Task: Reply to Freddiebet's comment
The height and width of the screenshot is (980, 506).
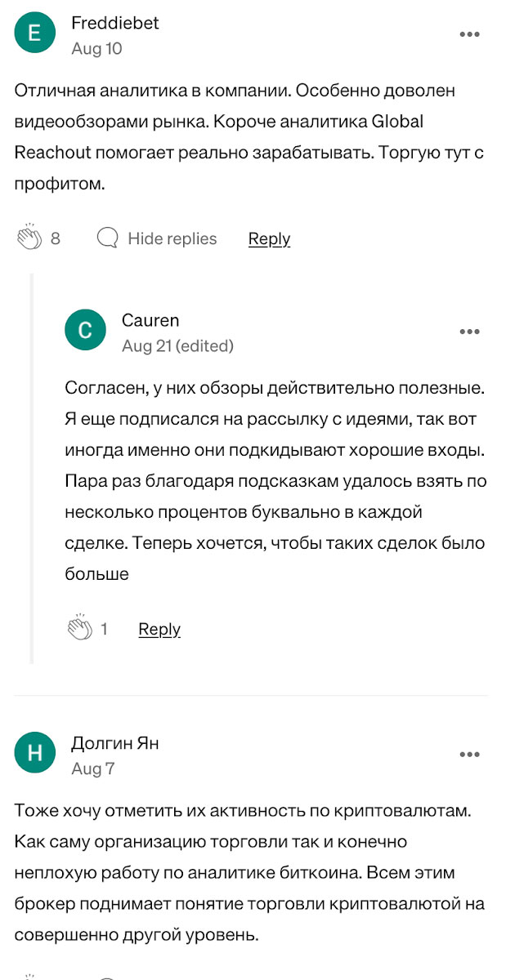Action: pyautogui.click(x=269, y=238)
